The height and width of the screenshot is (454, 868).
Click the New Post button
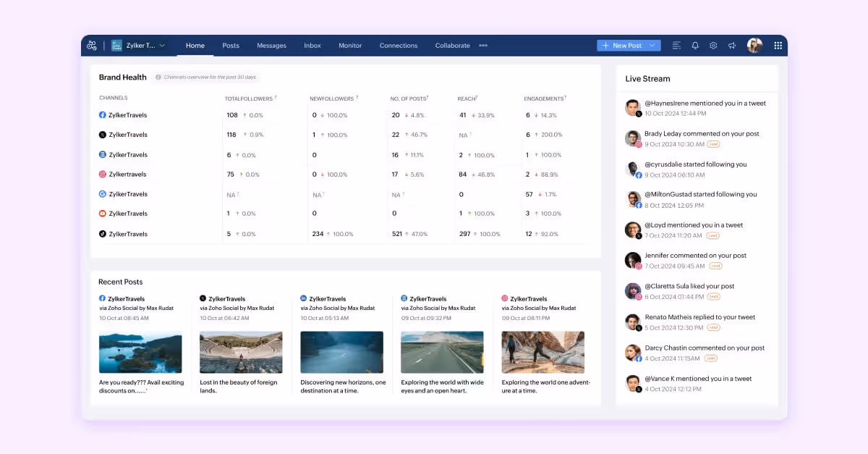[624, 45]
